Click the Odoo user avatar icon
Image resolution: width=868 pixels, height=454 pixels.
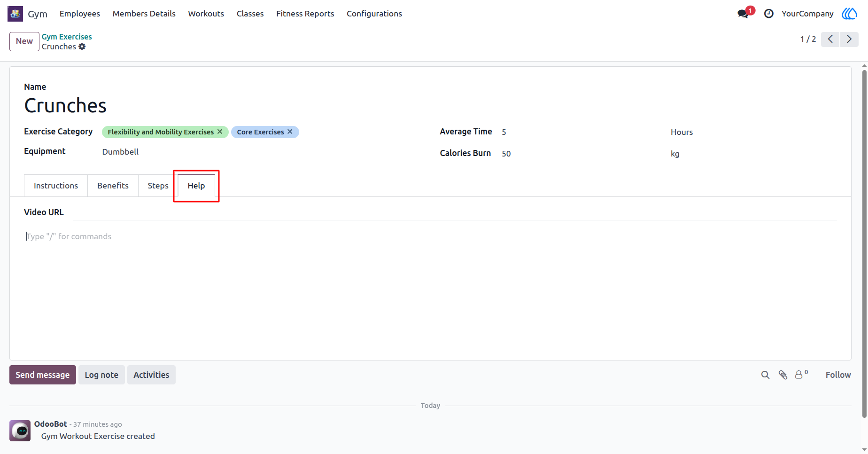849,14
